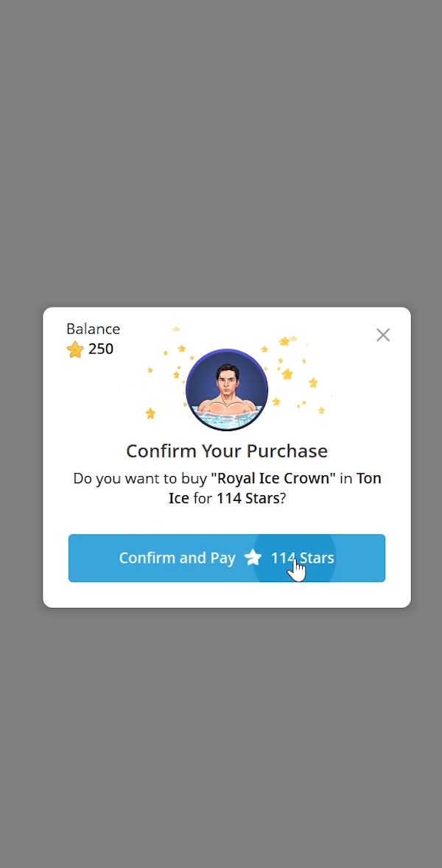Click the Balance label
The height and width of the screenshot is (868, 442).
(93, 329)
